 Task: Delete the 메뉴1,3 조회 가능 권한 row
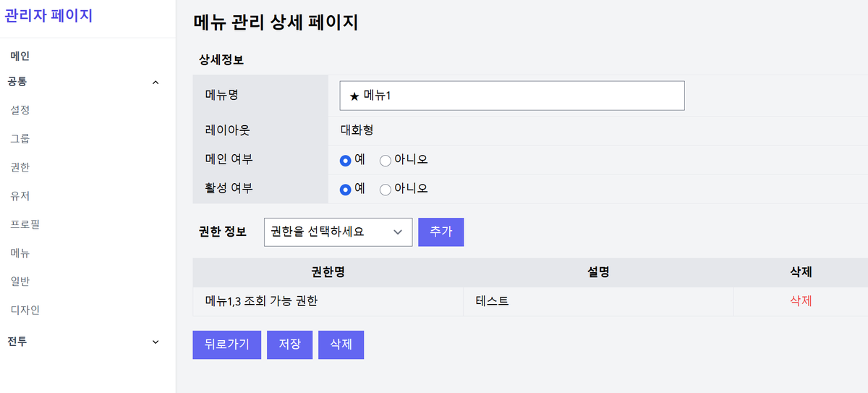(801, 301)
